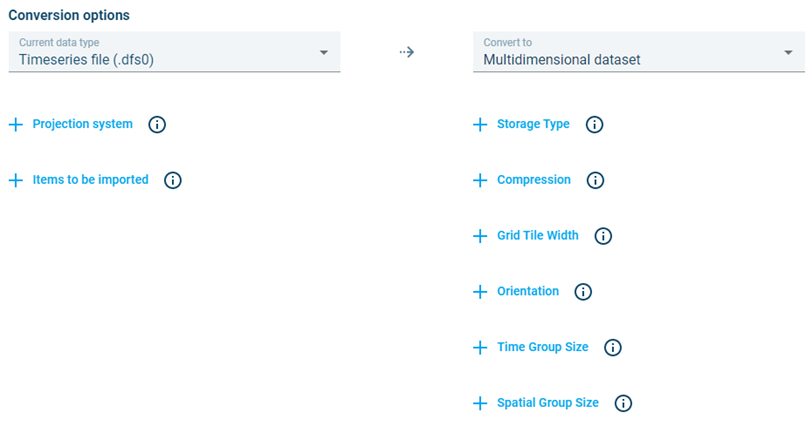The image size is (812, 426).
Task: Click the Orientation section label
Action: pyautogui.click(x=527, y=292)
